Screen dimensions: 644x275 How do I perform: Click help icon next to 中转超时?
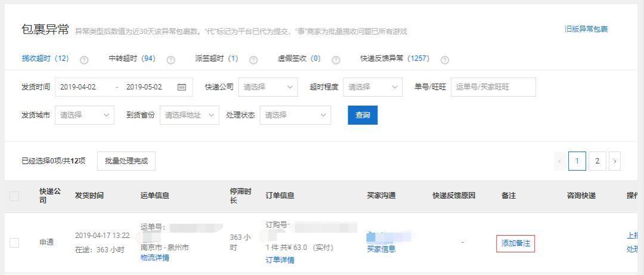[x=171, y=60]
